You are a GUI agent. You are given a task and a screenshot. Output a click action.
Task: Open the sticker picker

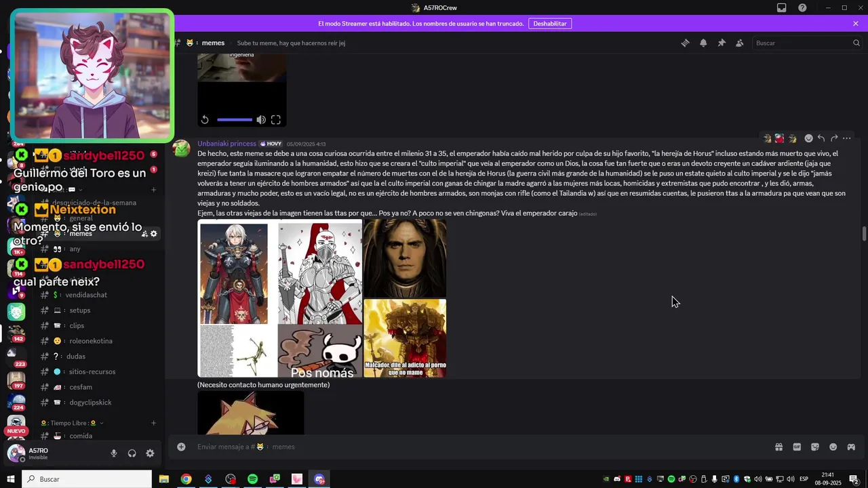(x=815, y=447)
